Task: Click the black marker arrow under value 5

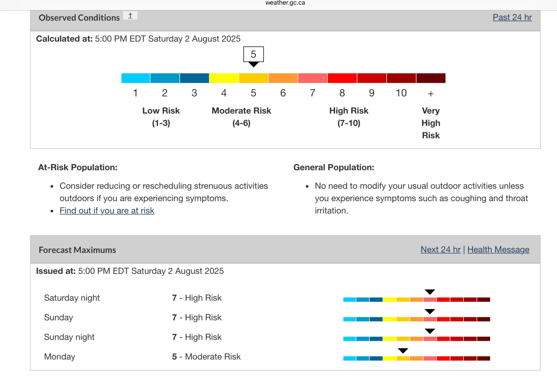Action: point(253,64)
